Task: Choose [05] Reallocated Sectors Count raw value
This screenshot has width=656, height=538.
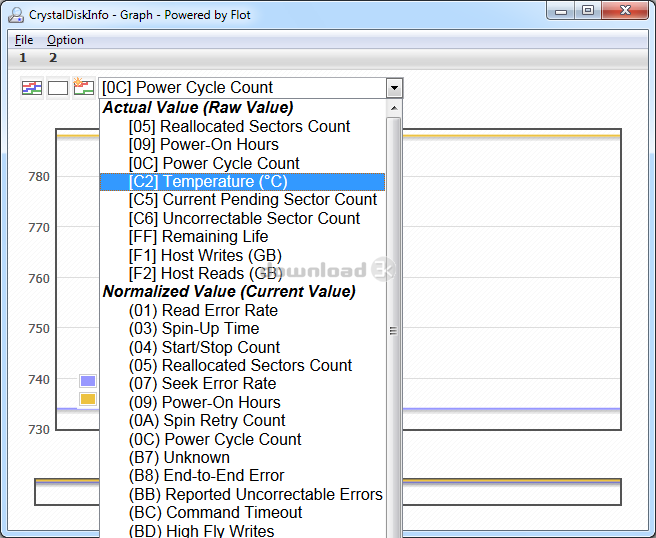Action: coord(242,126)
